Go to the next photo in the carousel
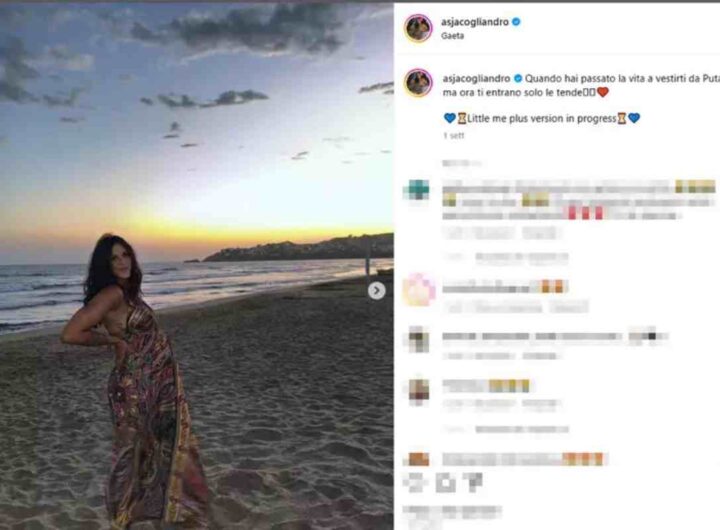The image size is (720, 530). [377, 291]
